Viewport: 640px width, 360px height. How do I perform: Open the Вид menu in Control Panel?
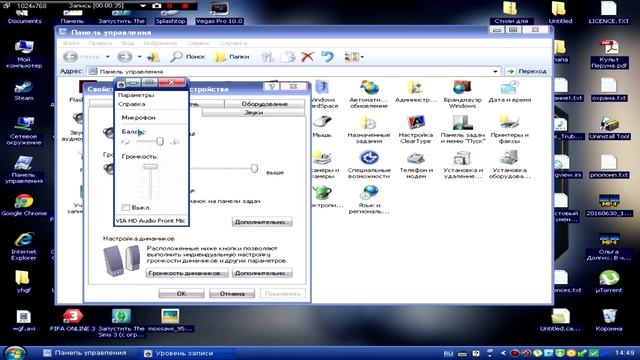click(127, 43)
